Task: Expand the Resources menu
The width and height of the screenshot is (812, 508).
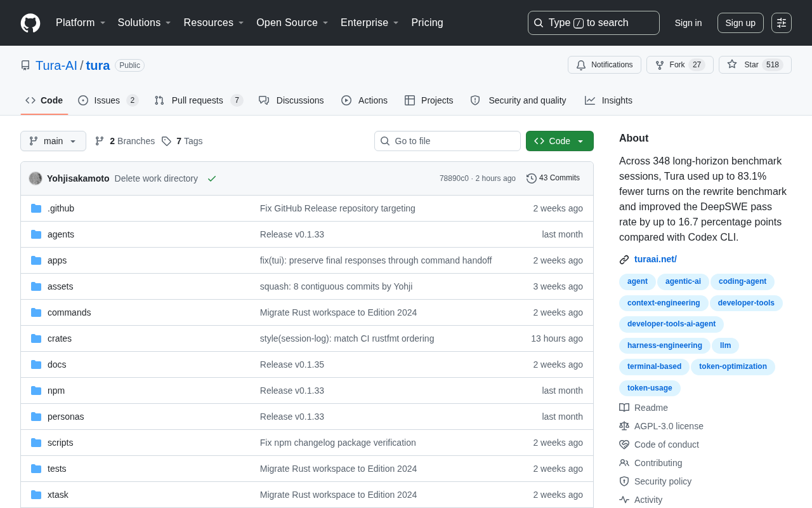Action: pyautogui.click(x=214, y=23)
